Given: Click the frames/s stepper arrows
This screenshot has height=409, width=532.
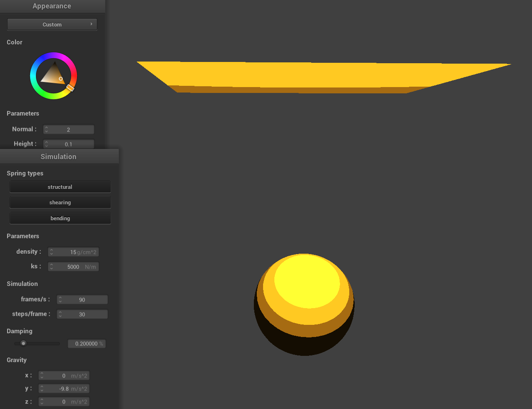Looking at the screenshot, I should pos(60,300).
